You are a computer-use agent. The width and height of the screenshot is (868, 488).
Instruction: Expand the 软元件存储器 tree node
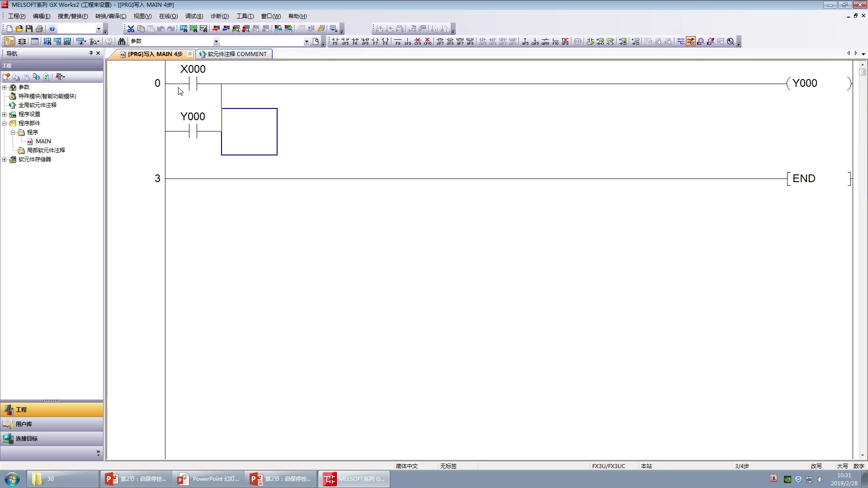5,159
